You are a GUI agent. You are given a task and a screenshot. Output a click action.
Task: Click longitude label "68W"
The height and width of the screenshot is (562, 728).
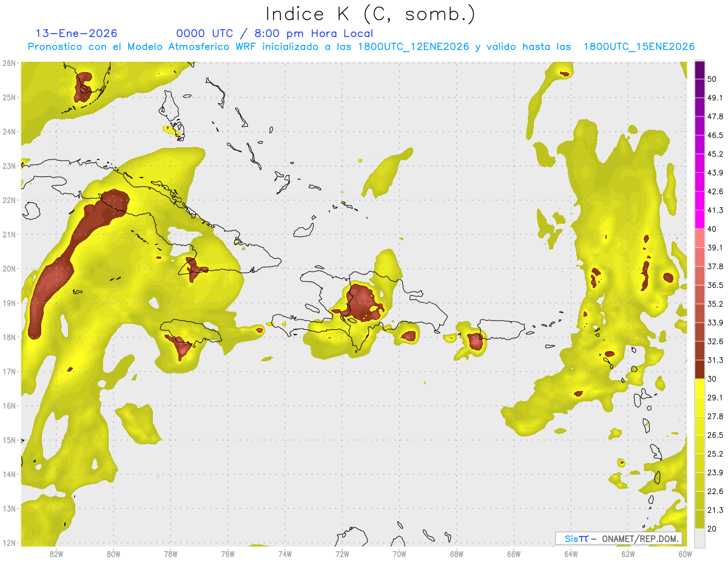point(457,554)
